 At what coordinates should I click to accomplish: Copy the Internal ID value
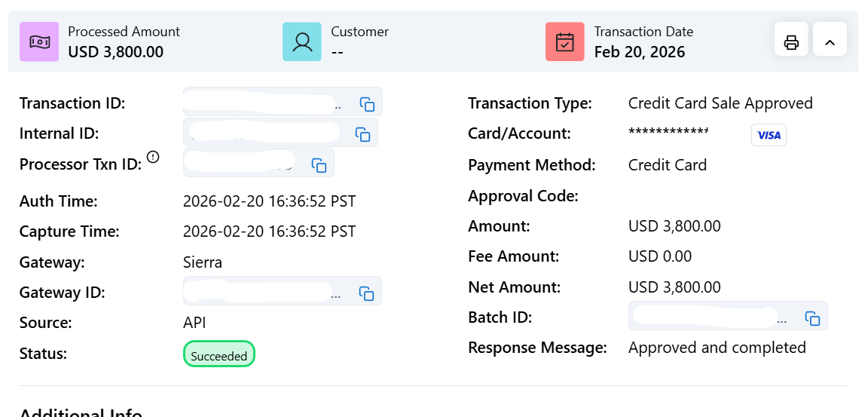(x=362, y=134)
